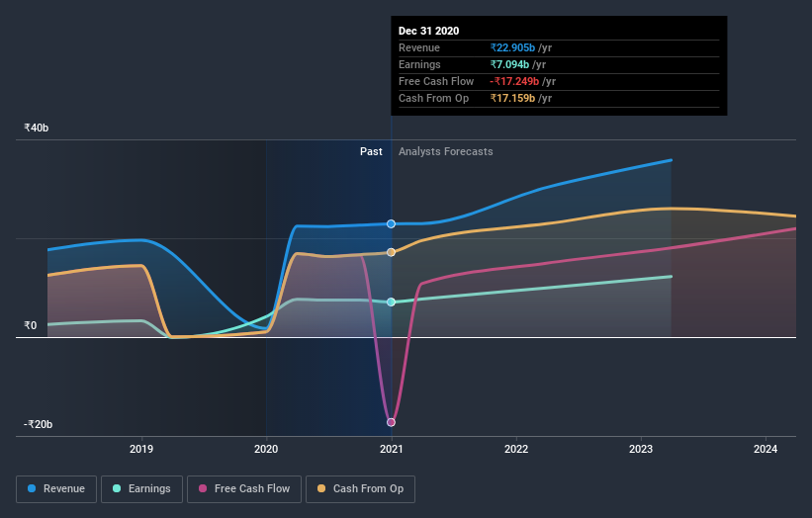Click the ₹0 y-axis label

[x=31, y=325]
